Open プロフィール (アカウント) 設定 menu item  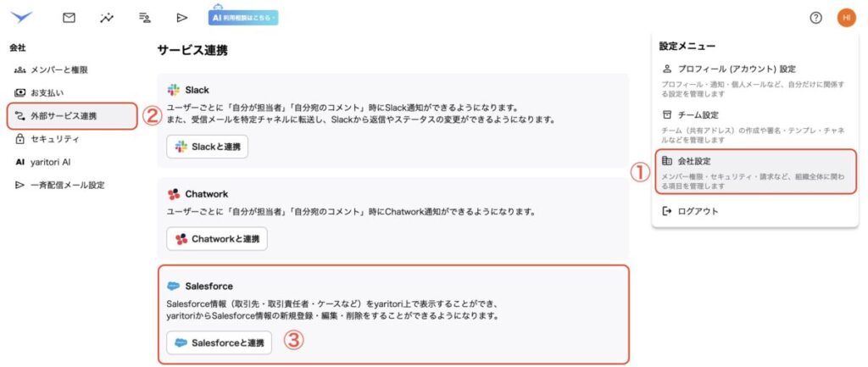pyautogui.click(x=735, y=70)
